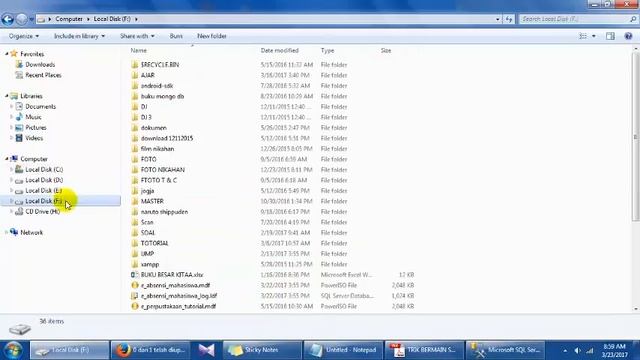Expand CD Drive (H:) tree node
The image size is (640, 360).
click(11, 211)
